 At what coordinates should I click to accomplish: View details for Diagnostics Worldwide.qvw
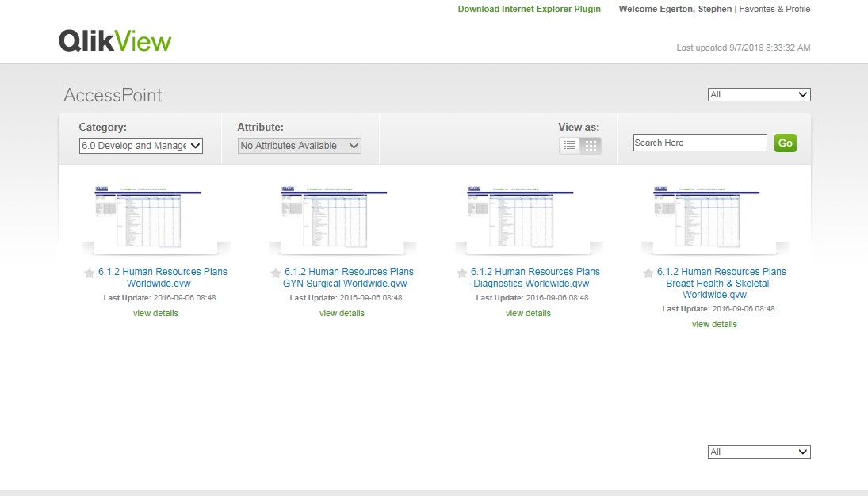pos(528,313)
